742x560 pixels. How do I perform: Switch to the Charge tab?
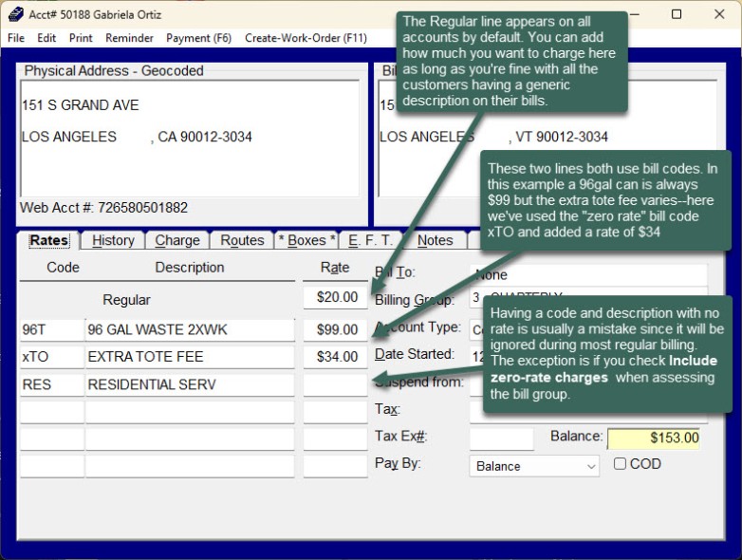[x=177, y=240]
